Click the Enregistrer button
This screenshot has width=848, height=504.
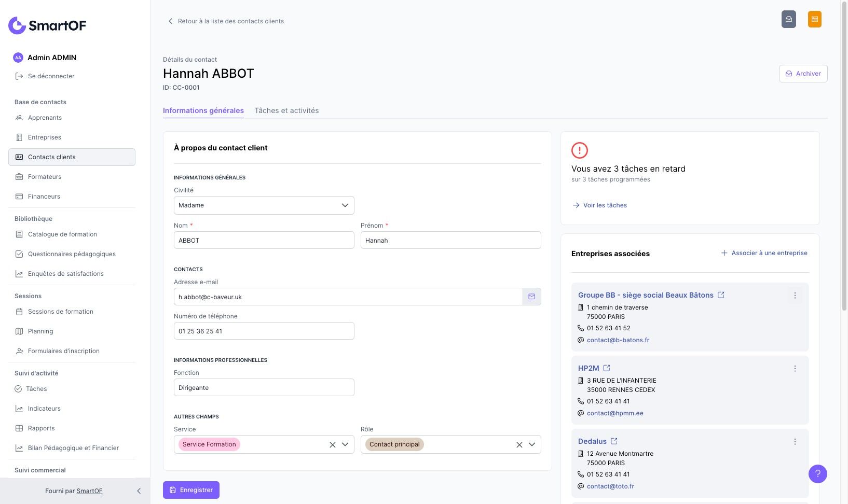point(191,490)
